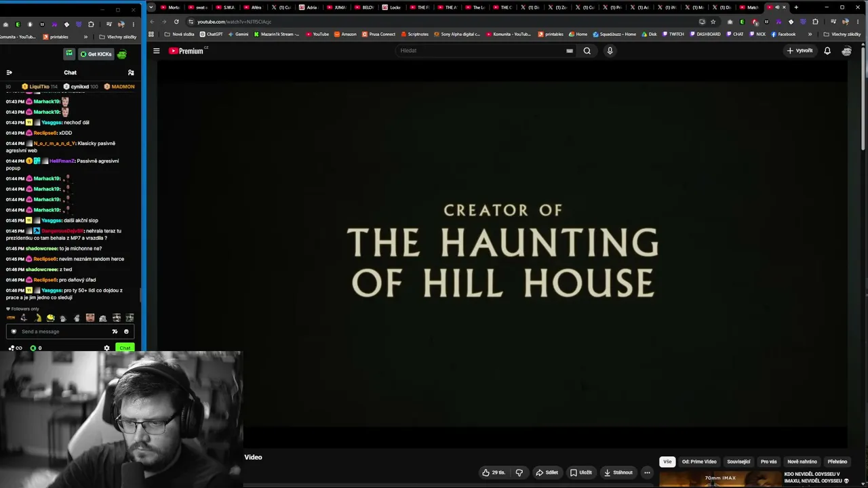
Task: Like the video with thumbs up
Action: [x=493, y=472]
